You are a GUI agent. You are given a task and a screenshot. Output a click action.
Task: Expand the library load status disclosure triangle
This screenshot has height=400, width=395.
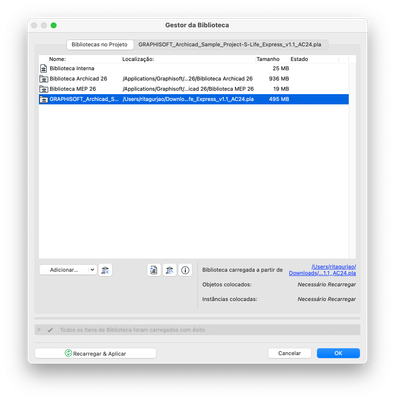point(39,330)
